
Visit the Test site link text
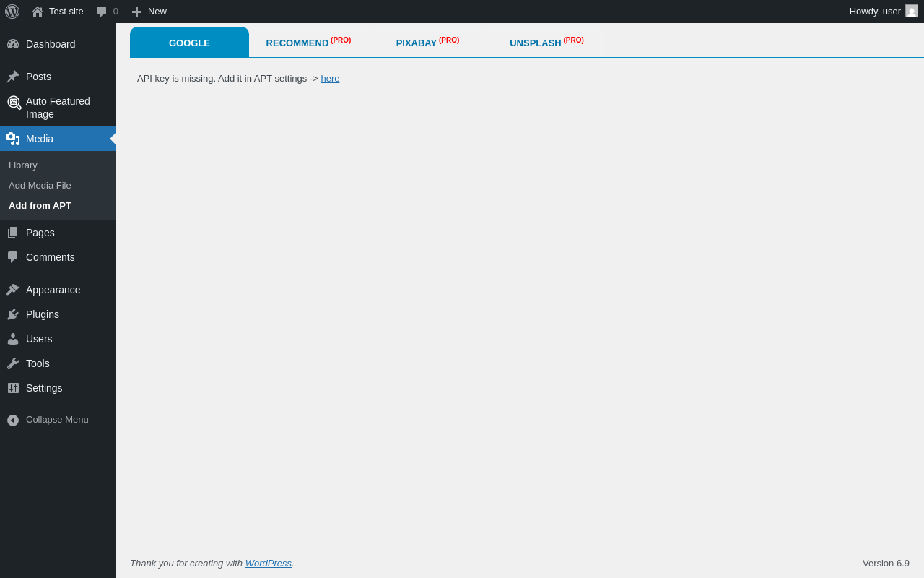(66, 11)
